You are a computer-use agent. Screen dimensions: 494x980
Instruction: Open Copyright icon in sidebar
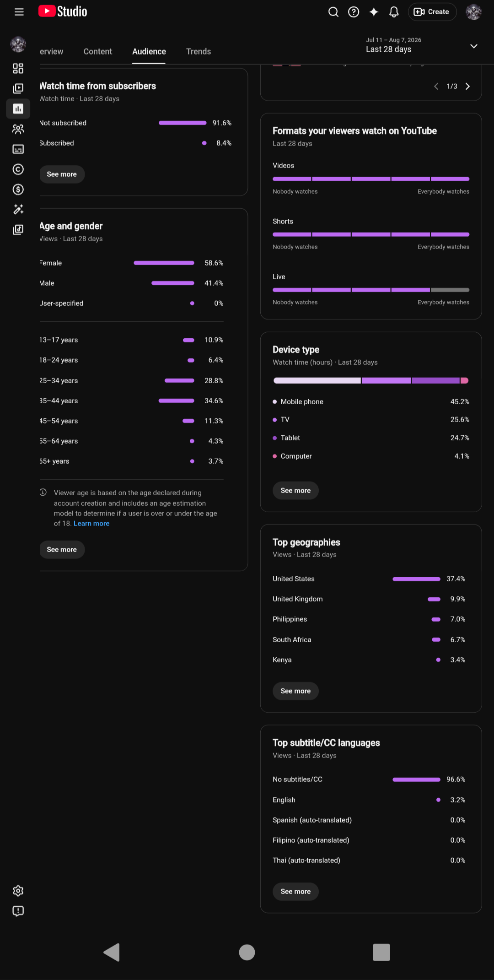18,169
